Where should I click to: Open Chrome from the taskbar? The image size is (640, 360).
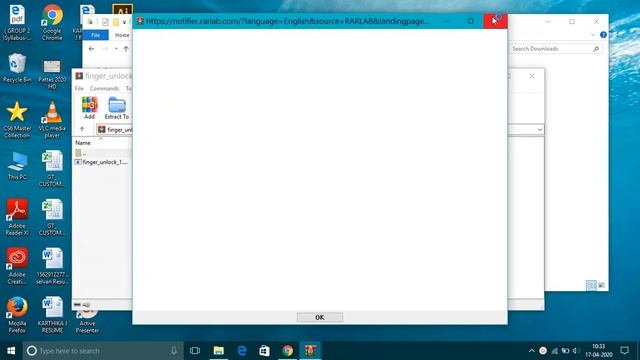[287, 351]
